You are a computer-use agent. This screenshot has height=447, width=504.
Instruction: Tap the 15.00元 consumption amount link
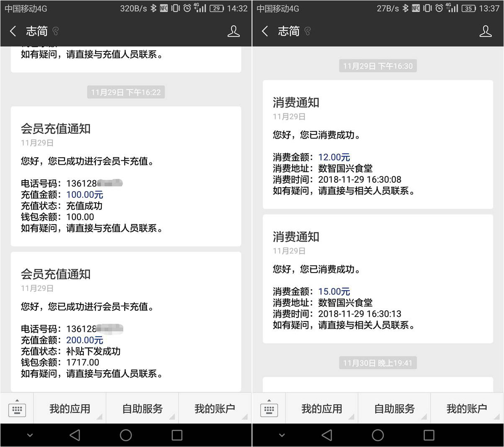pyautogui.click(x=334, y=291)
